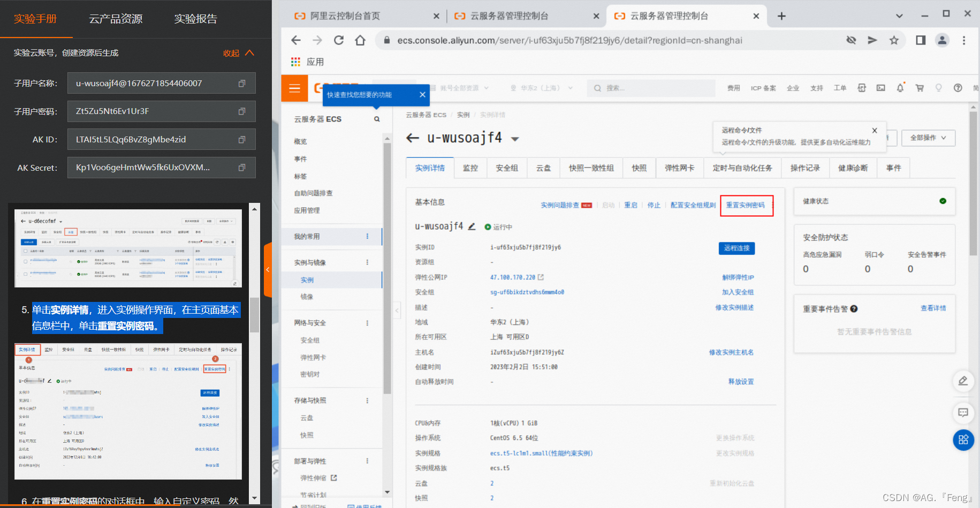Open more options for 网络与安全 section
Image resolution: width=980 pixels, height=508 pixels.
367,323
